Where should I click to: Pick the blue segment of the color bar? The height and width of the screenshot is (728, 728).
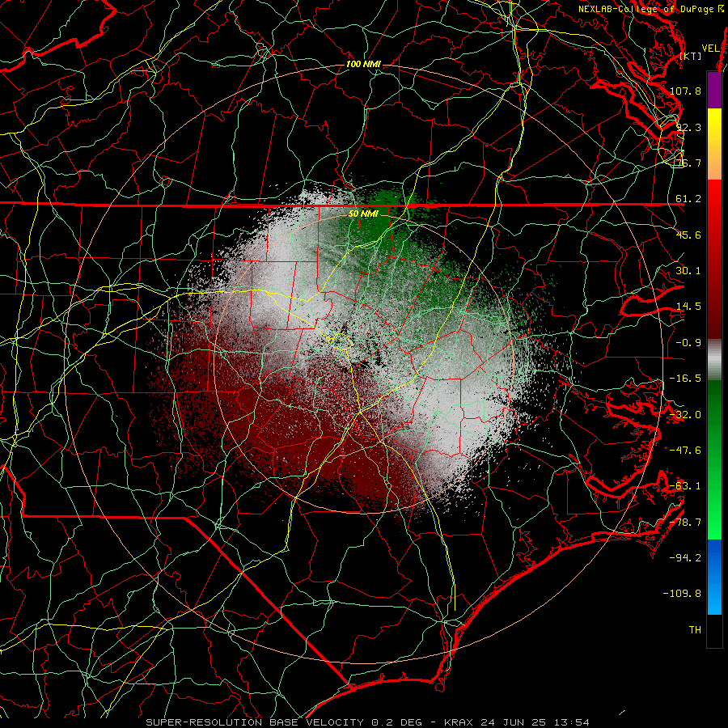click(714, 577)
